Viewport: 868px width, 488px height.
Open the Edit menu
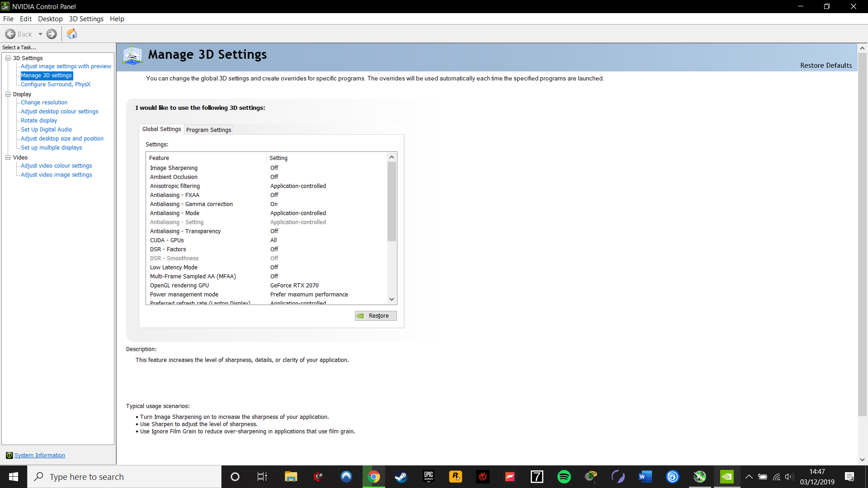26,19
